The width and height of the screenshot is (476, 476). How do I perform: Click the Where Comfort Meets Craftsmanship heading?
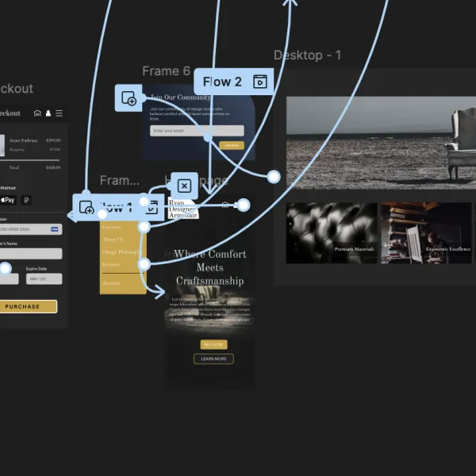[210, 267]
